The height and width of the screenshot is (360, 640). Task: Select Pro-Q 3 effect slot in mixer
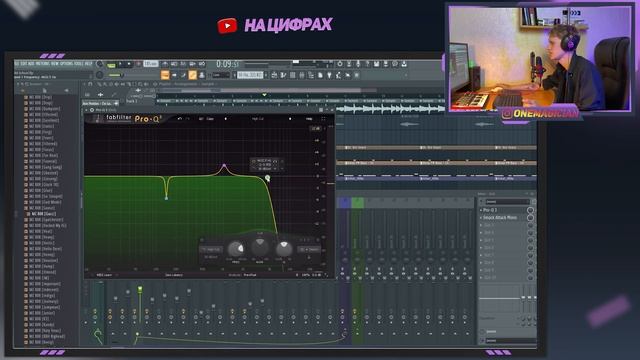(504, 210)
